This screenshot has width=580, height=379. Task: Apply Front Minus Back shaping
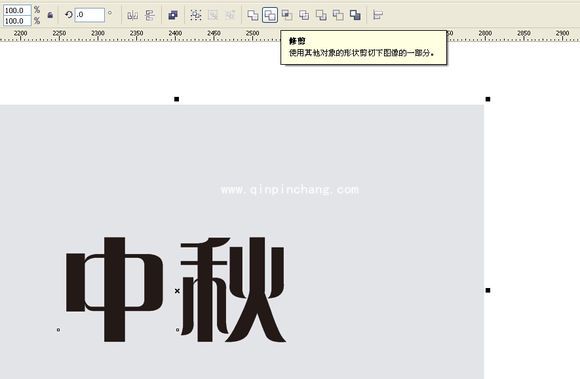pyautogui.click(x=321, y=15)
